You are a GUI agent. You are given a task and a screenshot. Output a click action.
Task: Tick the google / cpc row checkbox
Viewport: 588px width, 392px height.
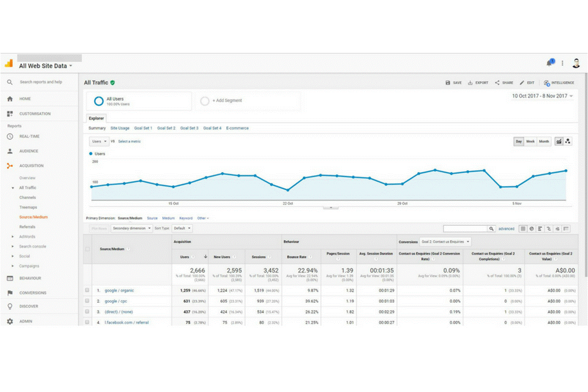point(87,301)
